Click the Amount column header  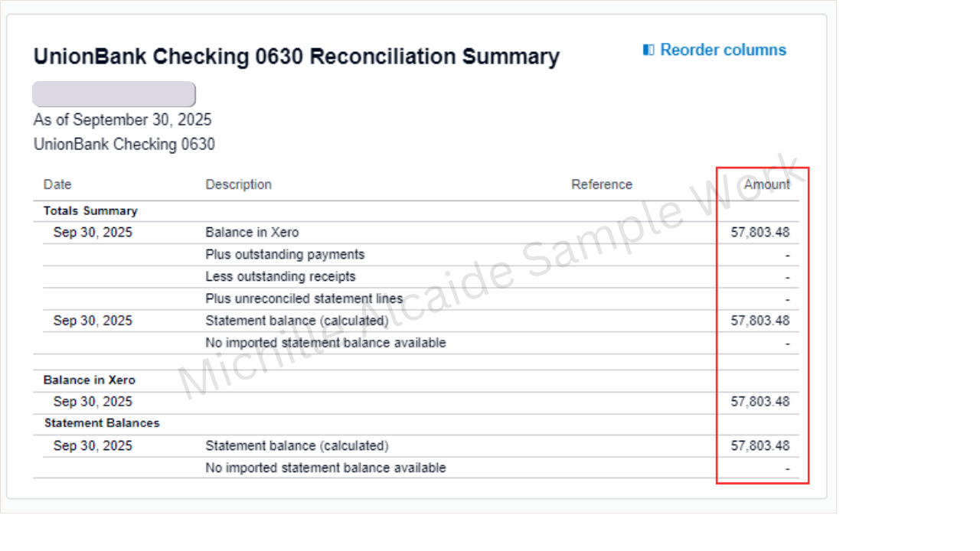tap(766, 184)
